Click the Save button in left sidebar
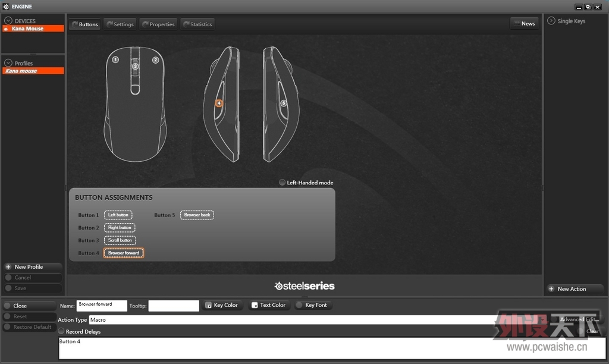 (33, 288)
